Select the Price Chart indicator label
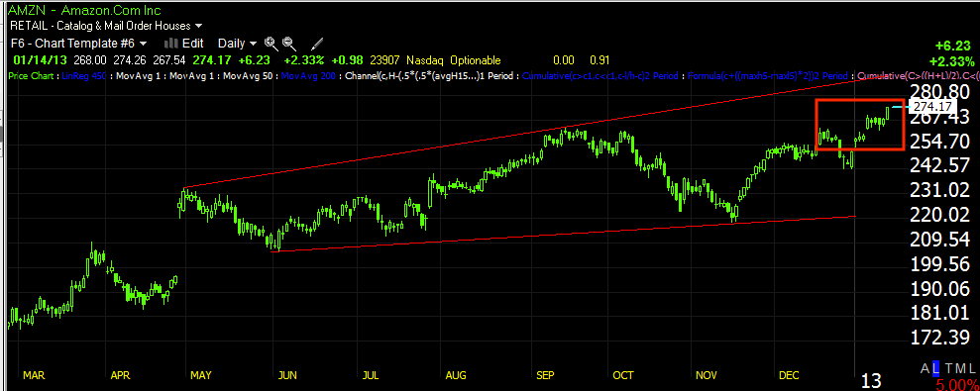Image resolution: width=980 pixels, height=391 pixels. point(32,76)
